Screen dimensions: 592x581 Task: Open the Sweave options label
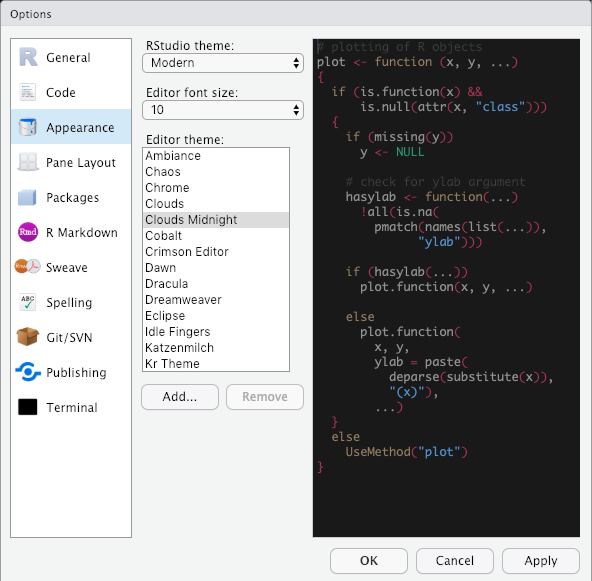coord(67,267)
